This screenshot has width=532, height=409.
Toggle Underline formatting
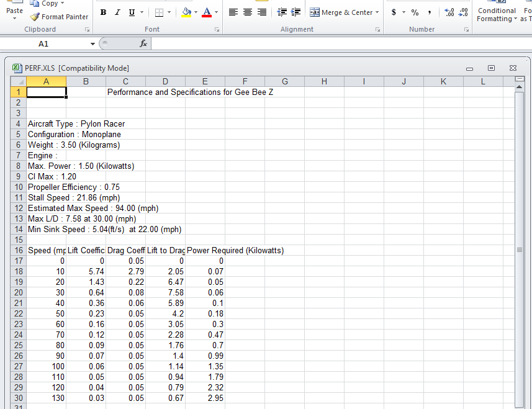point(132,12)
